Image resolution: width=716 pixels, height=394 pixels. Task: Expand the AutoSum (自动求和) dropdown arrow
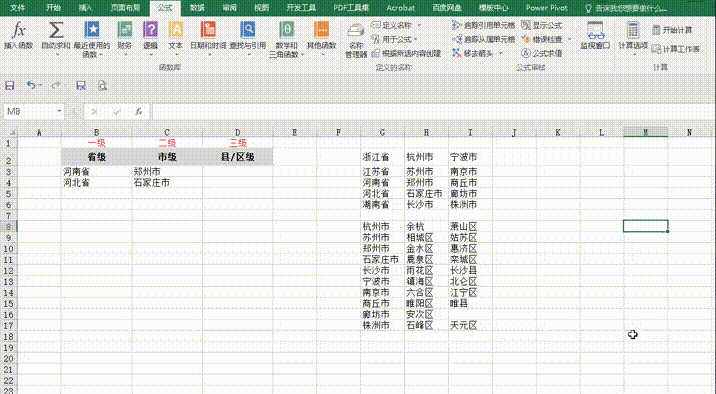coord(57,55)
